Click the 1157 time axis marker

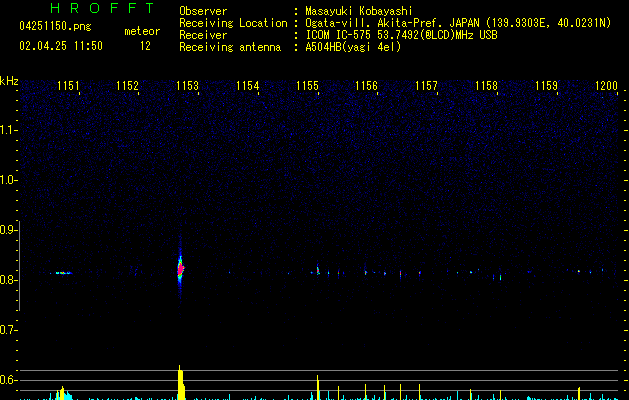[426, 86]
